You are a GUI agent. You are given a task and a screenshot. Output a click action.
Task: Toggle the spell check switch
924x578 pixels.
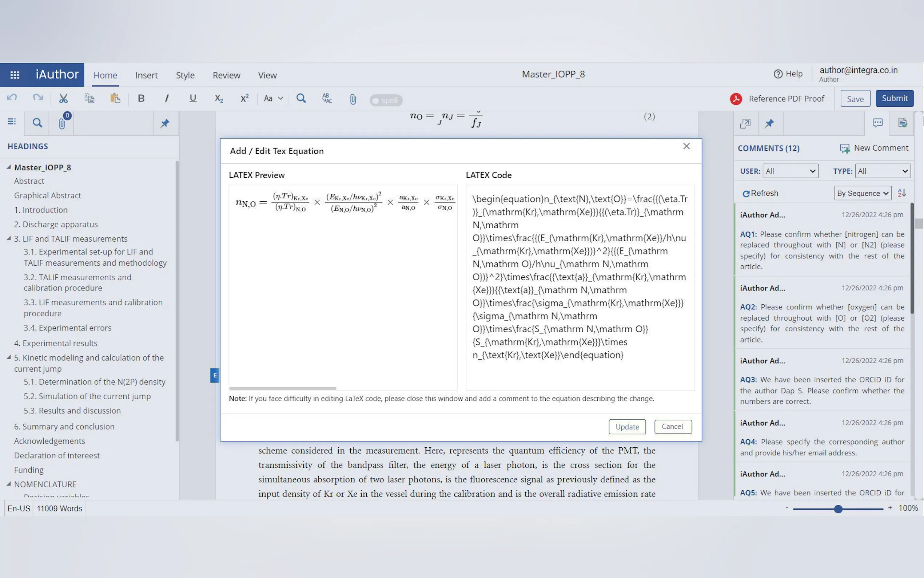[386, 100]
